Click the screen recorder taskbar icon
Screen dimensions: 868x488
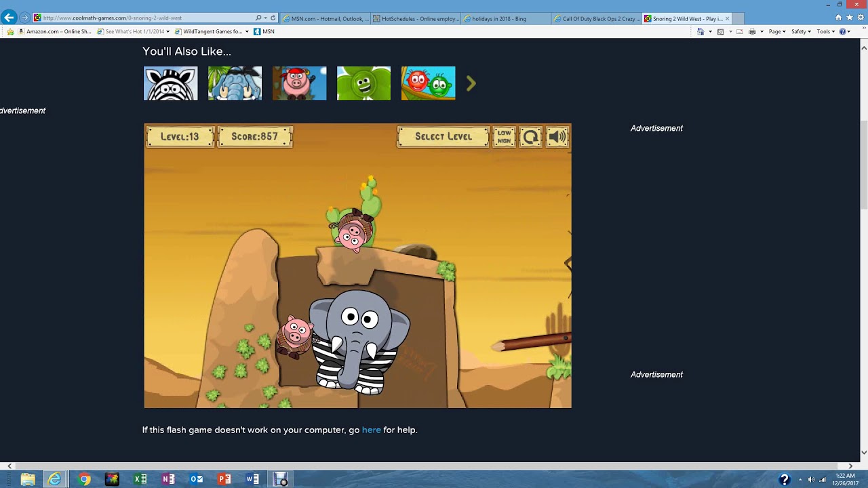280,479
